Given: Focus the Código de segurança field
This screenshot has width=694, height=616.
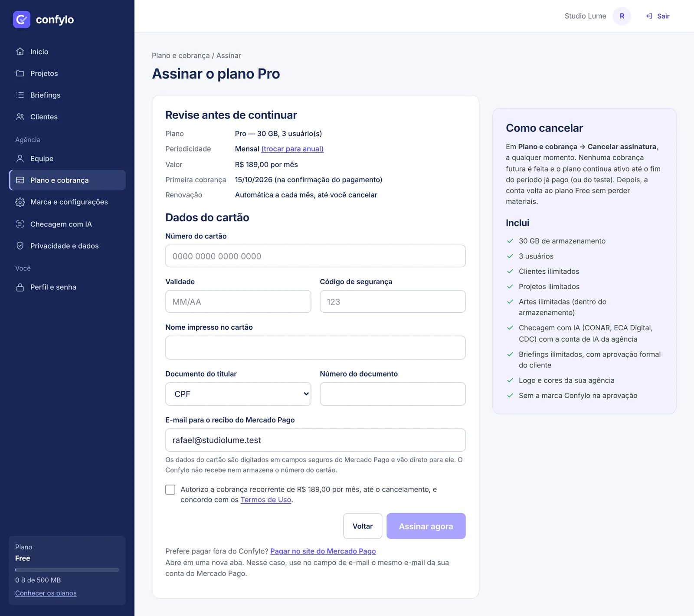Looking at the screenshot, I should pos(393,301).
